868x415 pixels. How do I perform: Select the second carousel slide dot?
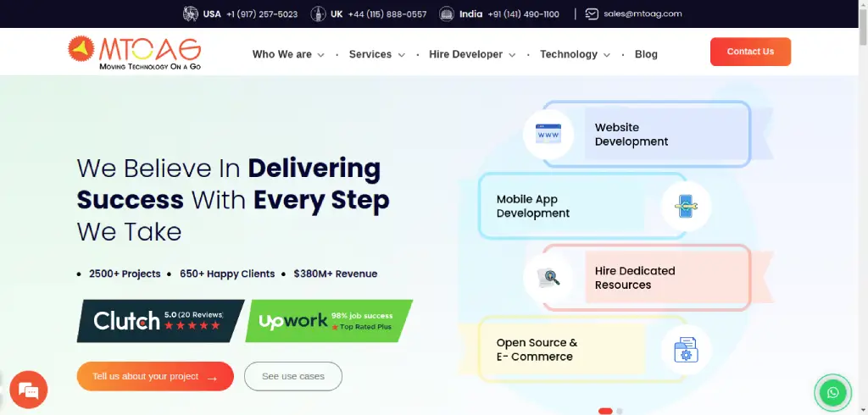pos(620,411)
